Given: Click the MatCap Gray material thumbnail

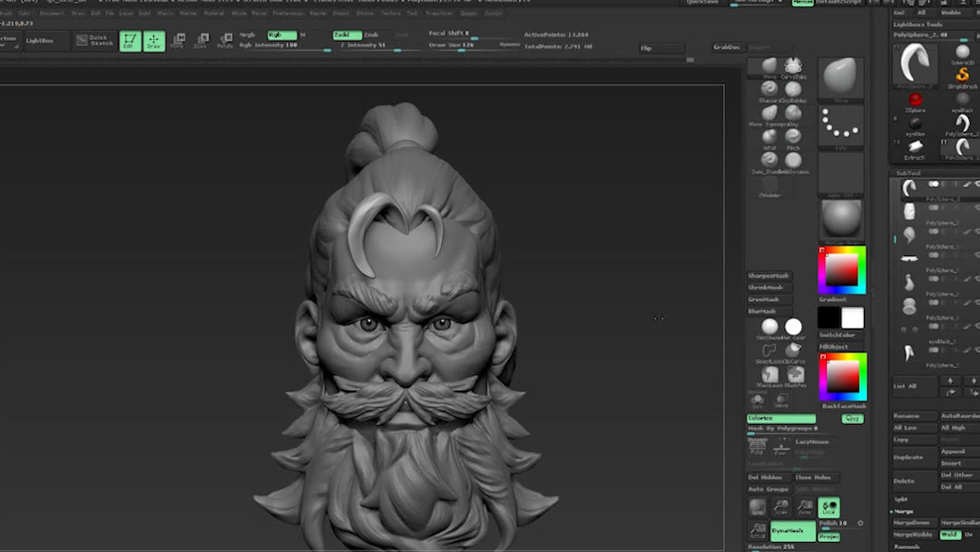Looking at the screenshot, I should click(840, 220).
